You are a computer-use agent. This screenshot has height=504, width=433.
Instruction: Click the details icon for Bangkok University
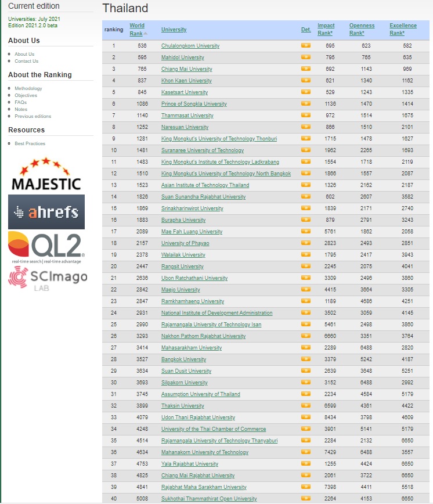coord(305,359)
